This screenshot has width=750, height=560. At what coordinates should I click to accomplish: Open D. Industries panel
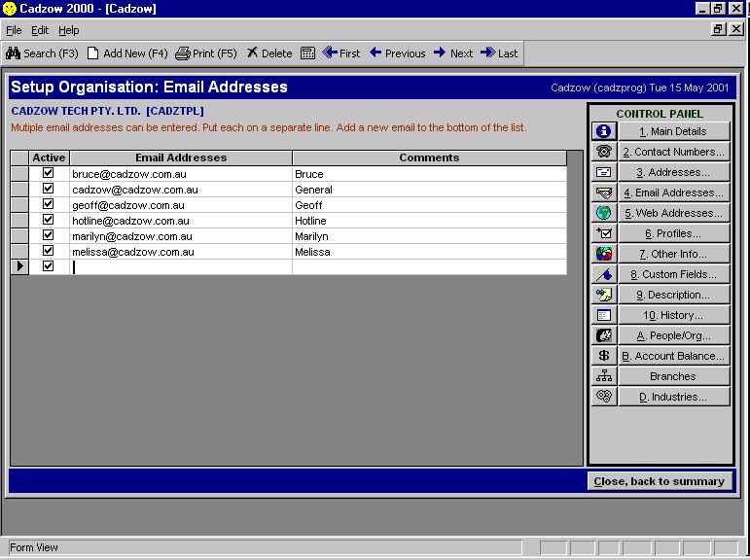[674, 397]
